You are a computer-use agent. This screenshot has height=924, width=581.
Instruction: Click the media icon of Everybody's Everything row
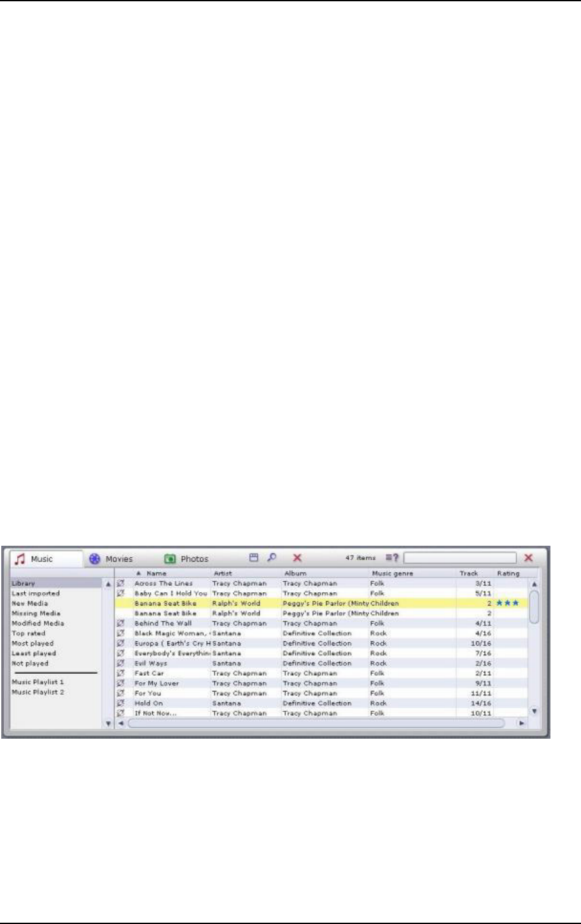[121, 653]
